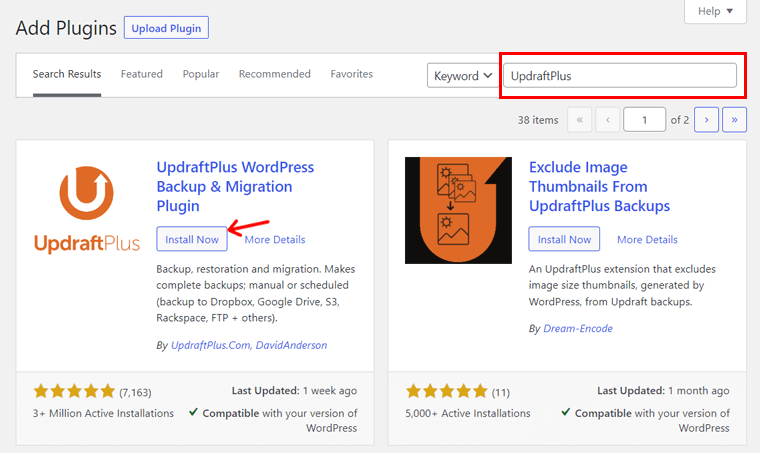Click the UpdraftPlus logo thumbnail

point(87,210)
